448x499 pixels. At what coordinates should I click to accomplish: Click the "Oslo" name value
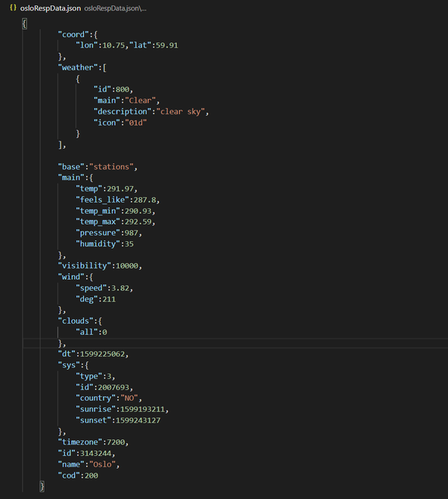103,464
